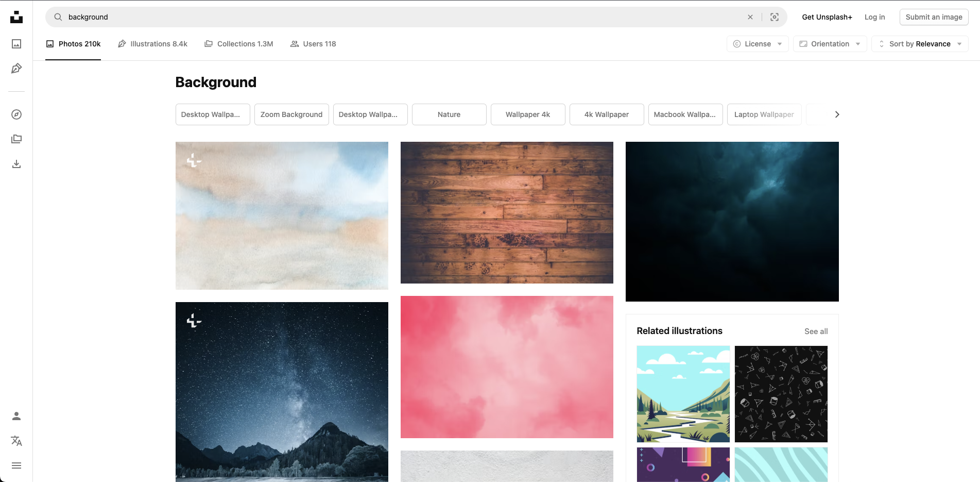Screen dimensions: 980x482
Task: Open the wooden planks photo
Action: pos(507,212)
